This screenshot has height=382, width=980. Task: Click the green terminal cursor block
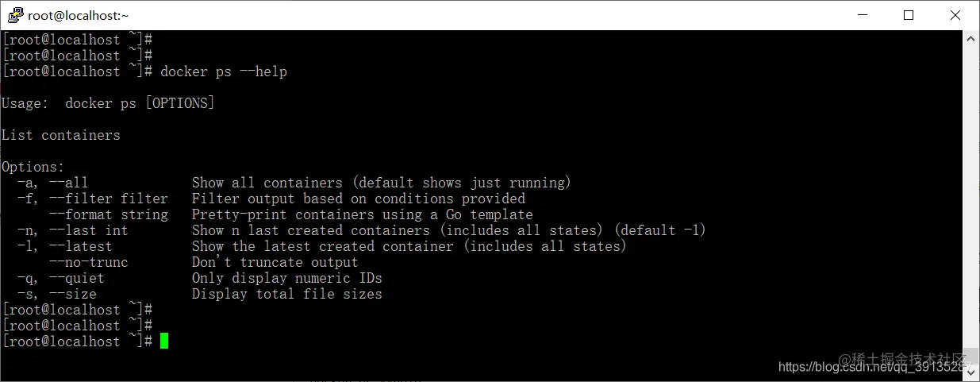point(164,341)
